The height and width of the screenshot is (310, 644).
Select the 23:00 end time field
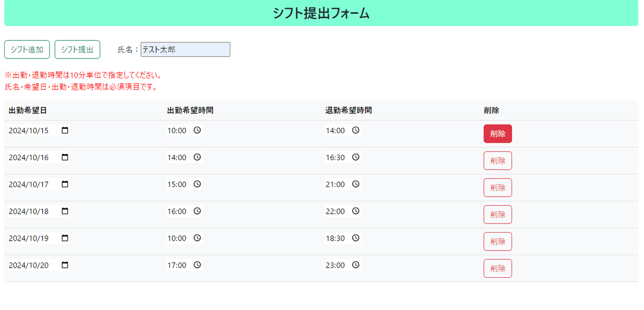(343, 265)
